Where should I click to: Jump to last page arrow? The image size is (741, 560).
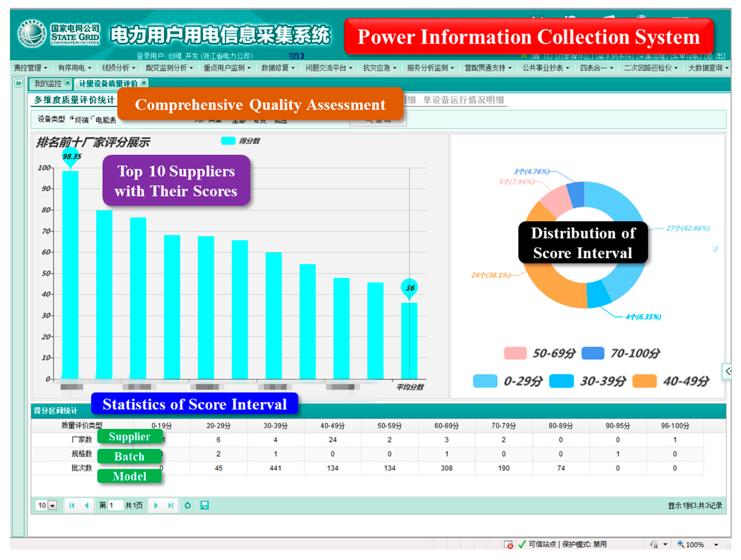pos(171,505)
